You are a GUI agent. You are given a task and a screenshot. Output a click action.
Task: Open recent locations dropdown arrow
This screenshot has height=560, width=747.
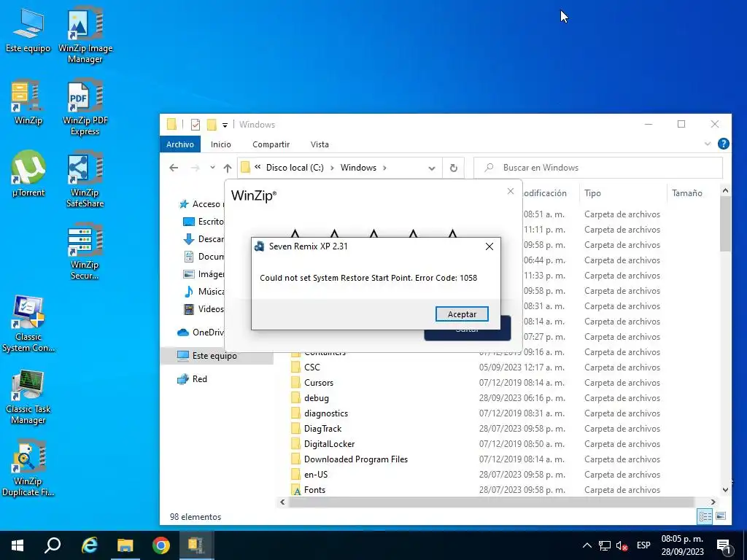point(212,168)
